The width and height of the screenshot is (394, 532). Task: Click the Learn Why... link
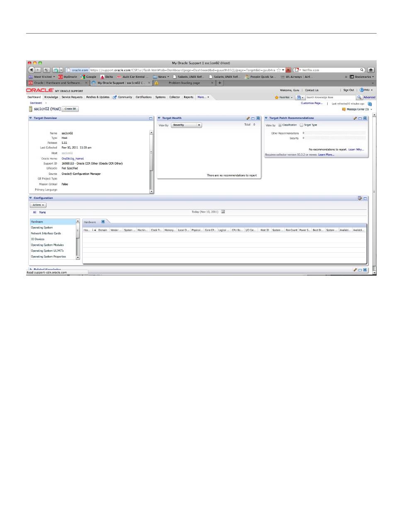(356, 149)
